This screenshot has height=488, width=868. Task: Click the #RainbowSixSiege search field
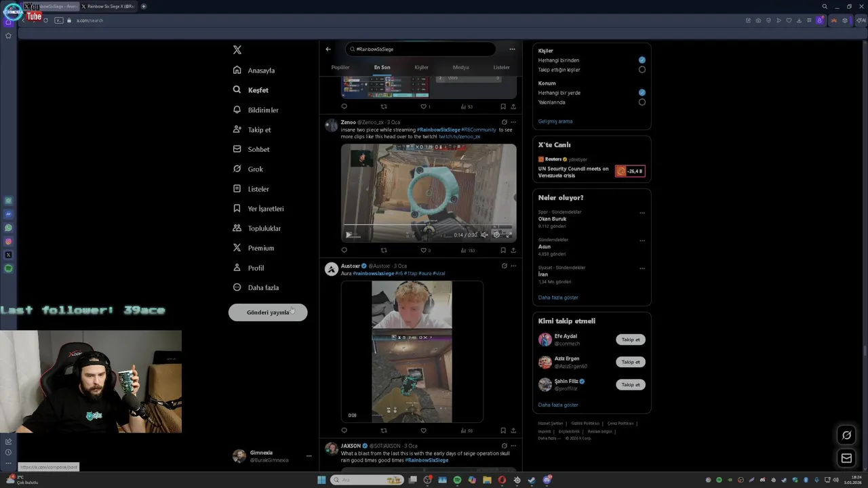coord(420,49)
